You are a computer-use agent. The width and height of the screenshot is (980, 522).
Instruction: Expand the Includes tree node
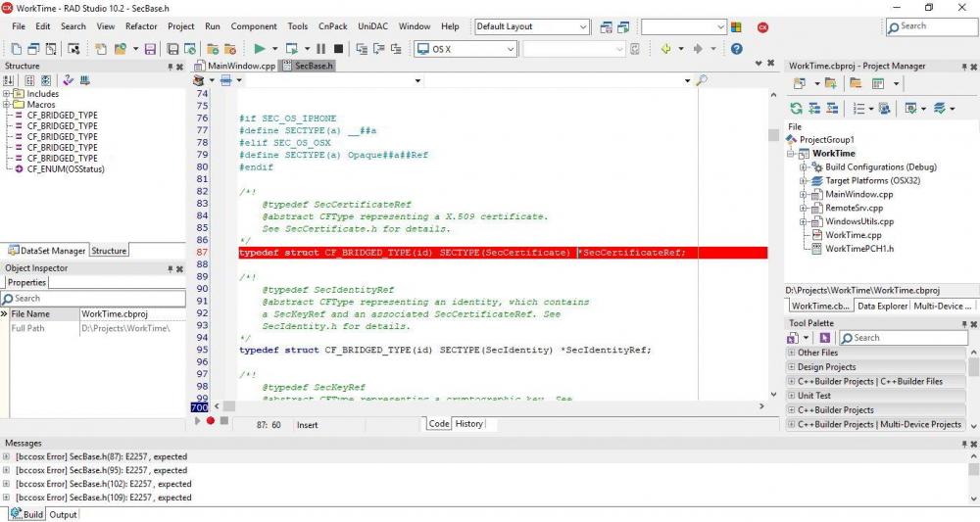coord(6,94)
